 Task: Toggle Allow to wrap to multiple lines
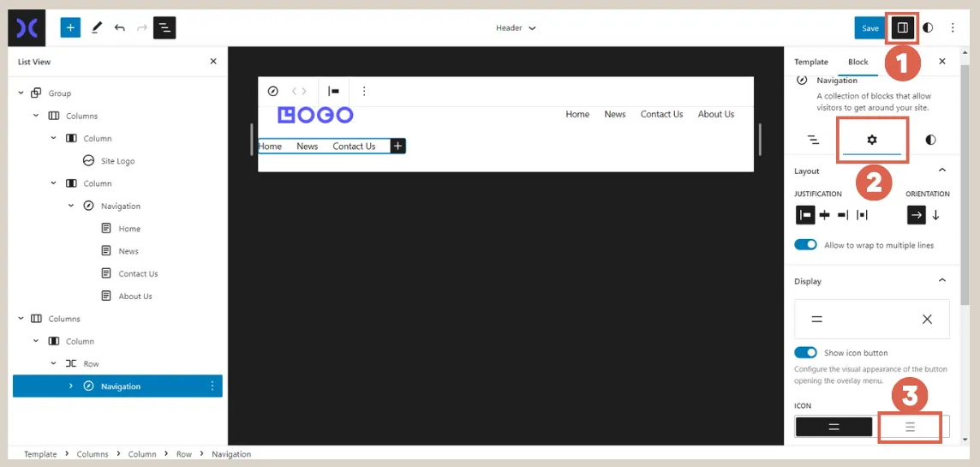805,245
